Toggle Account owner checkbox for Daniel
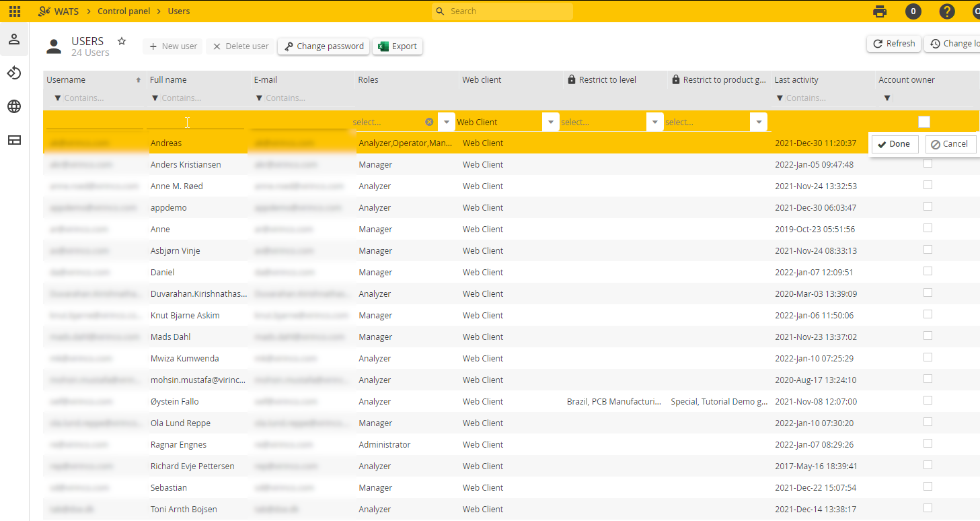This screenshot has height=521, width=980. pos(928,271)
